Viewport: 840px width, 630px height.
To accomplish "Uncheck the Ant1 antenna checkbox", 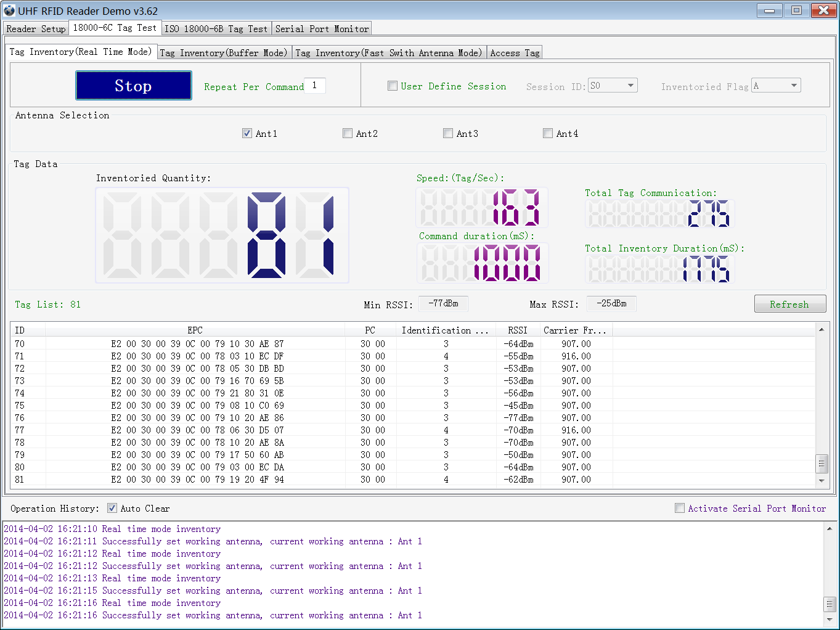I will (x=247, y=133).
